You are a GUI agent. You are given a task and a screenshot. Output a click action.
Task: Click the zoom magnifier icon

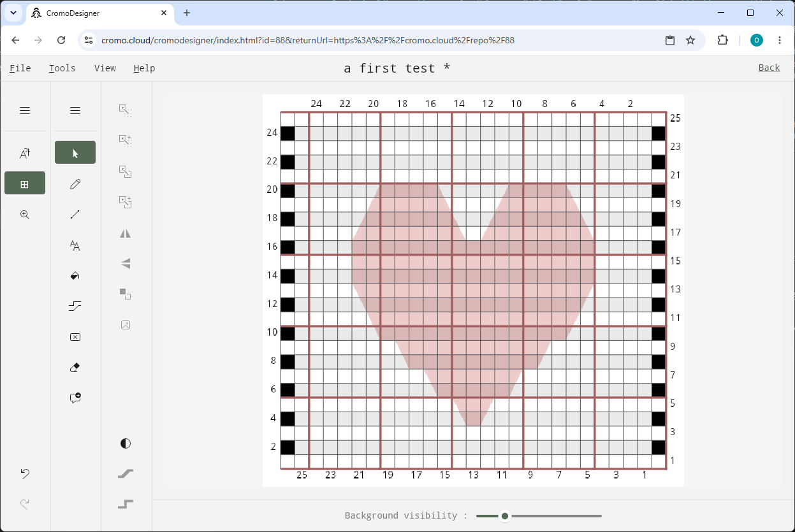pos(25,215)
